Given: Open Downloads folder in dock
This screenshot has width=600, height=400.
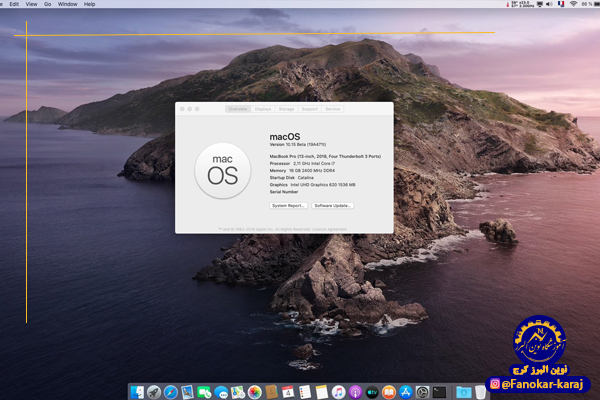Looking at the screenshot, I should (463, 392).
